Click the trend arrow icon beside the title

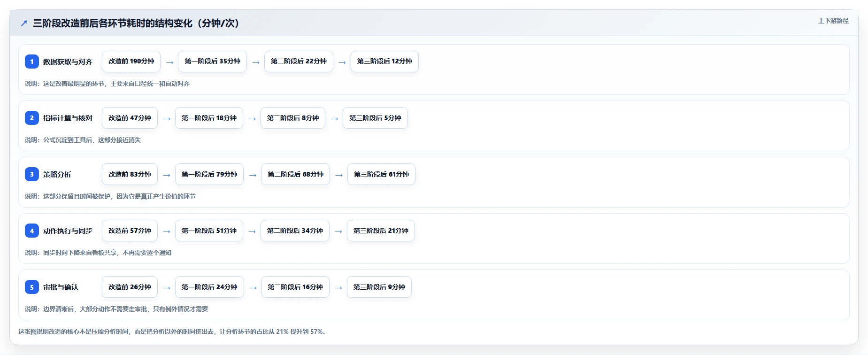(24, 23)
